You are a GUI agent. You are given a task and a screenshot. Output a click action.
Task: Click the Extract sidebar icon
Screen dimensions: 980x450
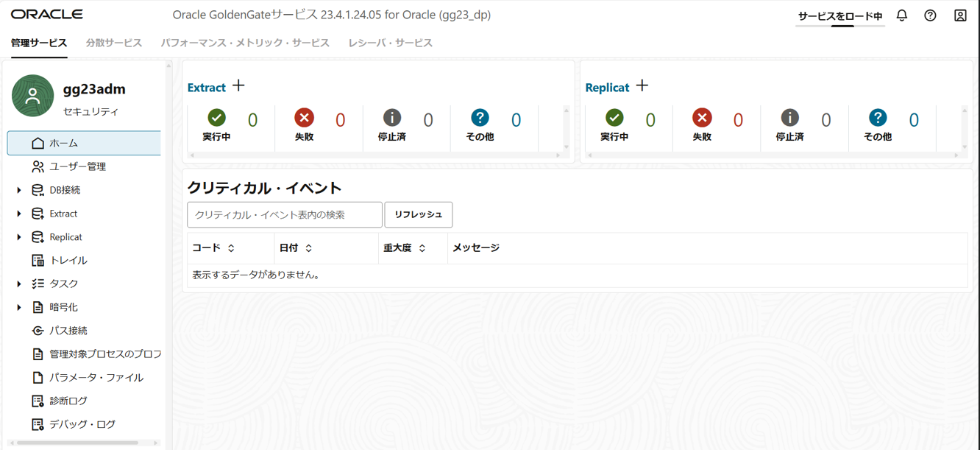pos(38,214)
